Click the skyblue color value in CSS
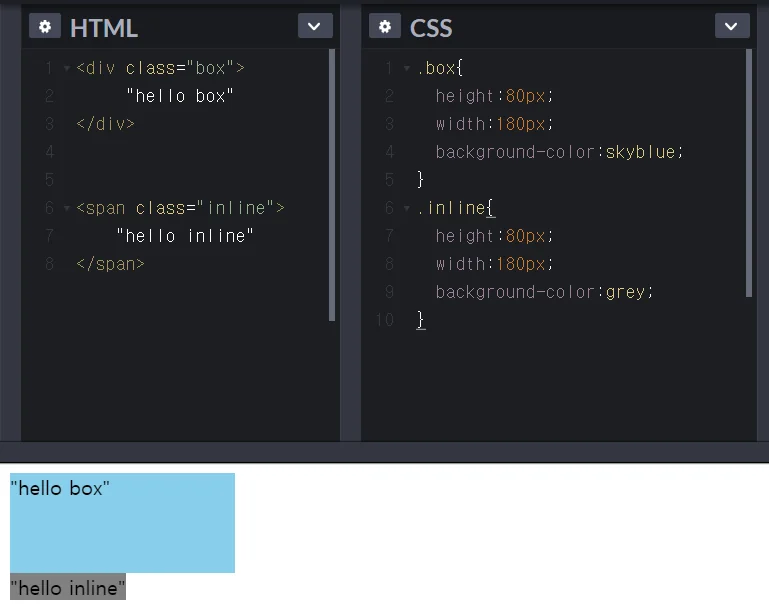Viewport: 769px width, 615px height. click(640, 152)
